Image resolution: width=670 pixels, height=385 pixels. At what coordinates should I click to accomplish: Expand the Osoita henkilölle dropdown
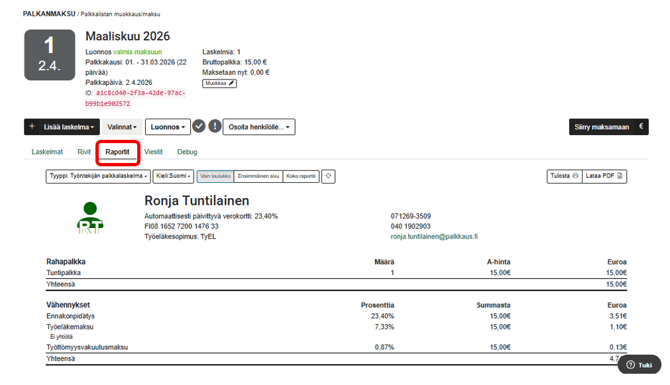[259, 127]
